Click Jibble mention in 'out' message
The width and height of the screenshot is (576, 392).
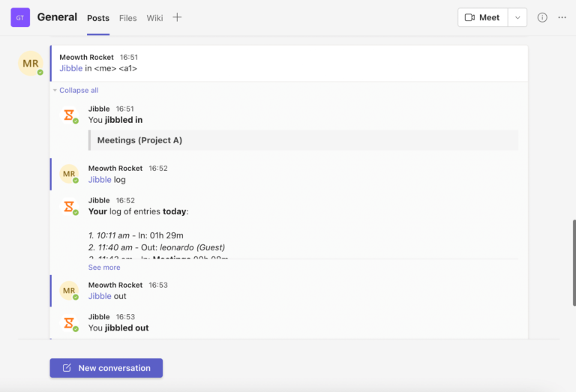[x=100, y=296]
